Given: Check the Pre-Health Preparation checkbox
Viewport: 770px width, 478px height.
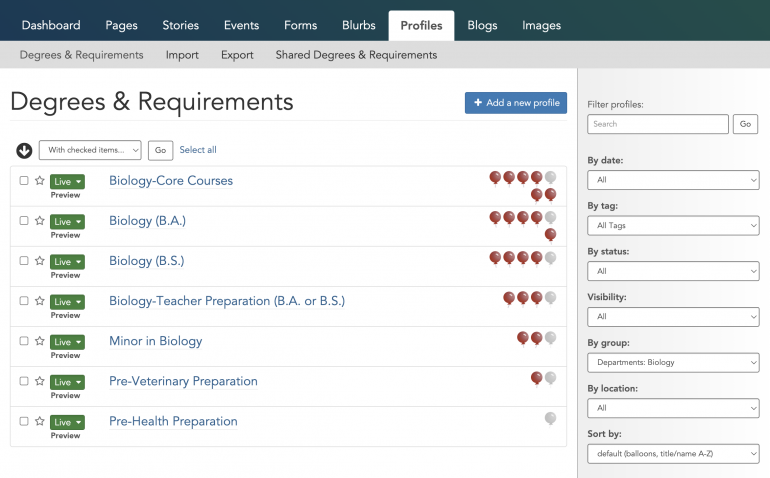Looking at the screenshot, I should point(24,421).
